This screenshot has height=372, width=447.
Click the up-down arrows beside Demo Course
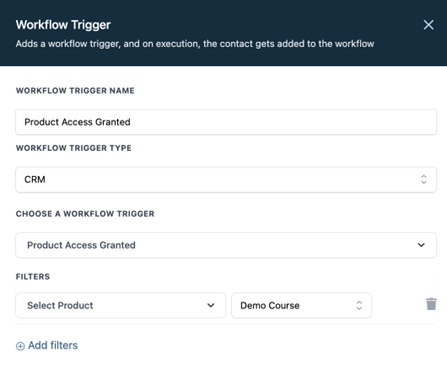click(x=359, y=305)
